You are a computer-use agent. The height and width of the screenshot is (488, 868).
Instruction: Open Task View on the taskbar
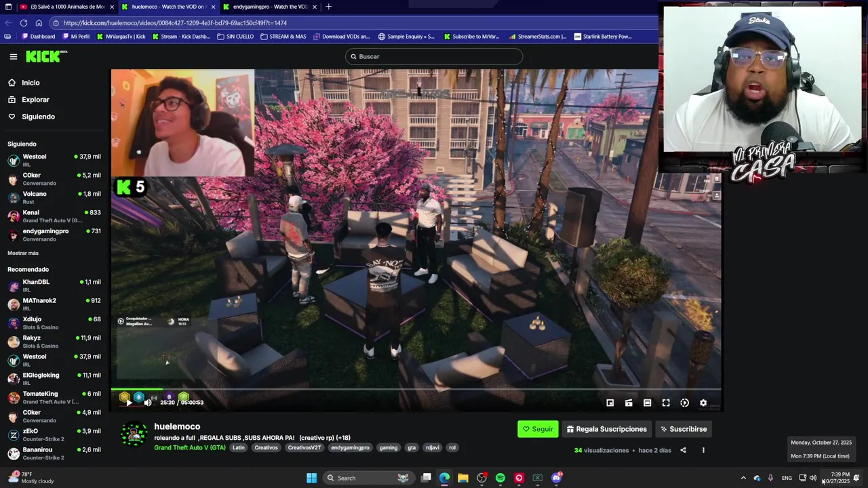click(426, 478)
